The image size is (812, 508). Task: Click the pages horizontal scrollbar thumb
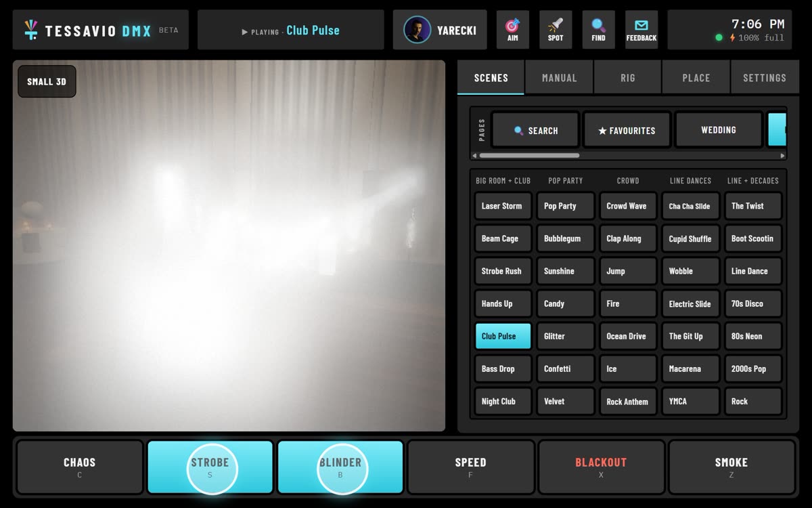[x=529, y=155]
